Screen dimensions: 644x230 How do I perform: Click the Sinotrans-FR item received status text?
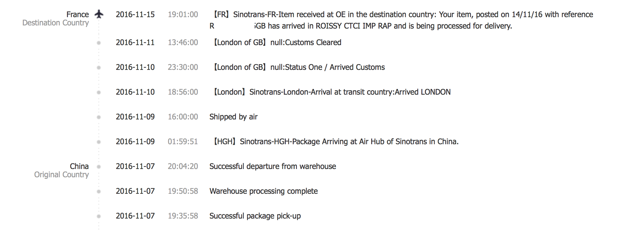pos(401,20)
